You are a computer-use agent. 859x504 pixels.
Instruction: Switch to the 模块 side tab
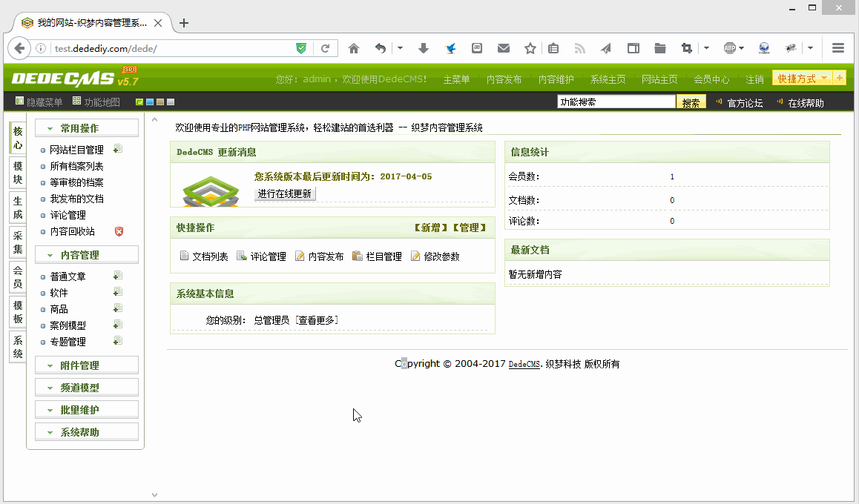pyautogui.click(x=18, y=173)
